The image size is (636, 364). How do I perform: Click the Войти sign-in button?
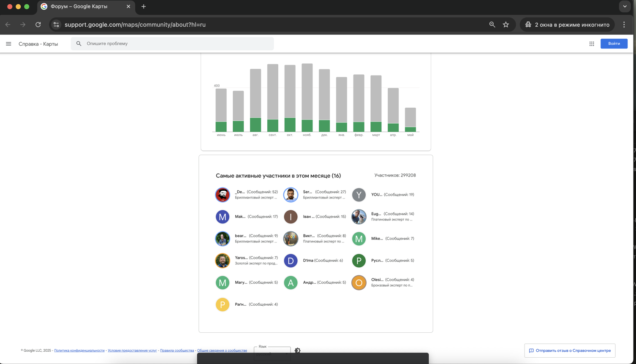[614, 43]
